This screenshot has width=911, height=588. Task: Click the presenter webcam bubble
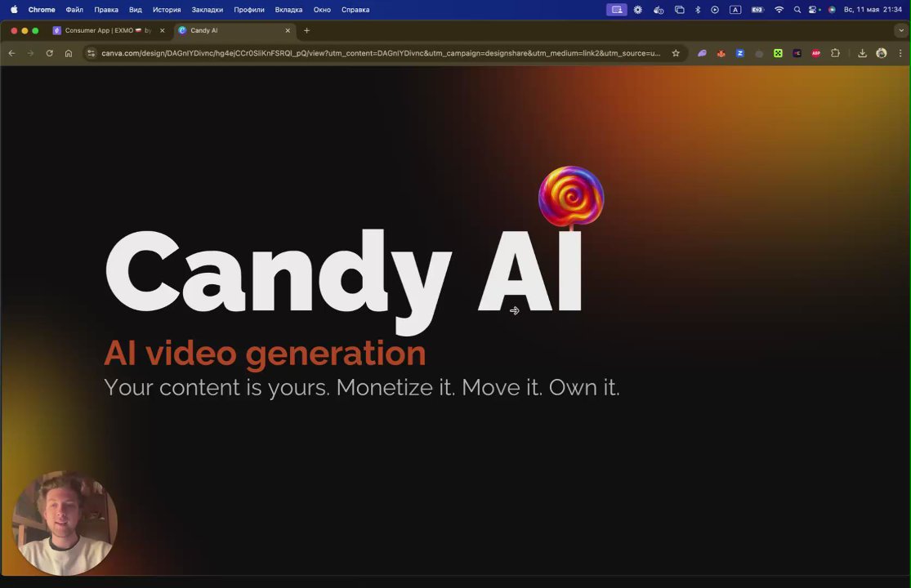pos(65,523)
